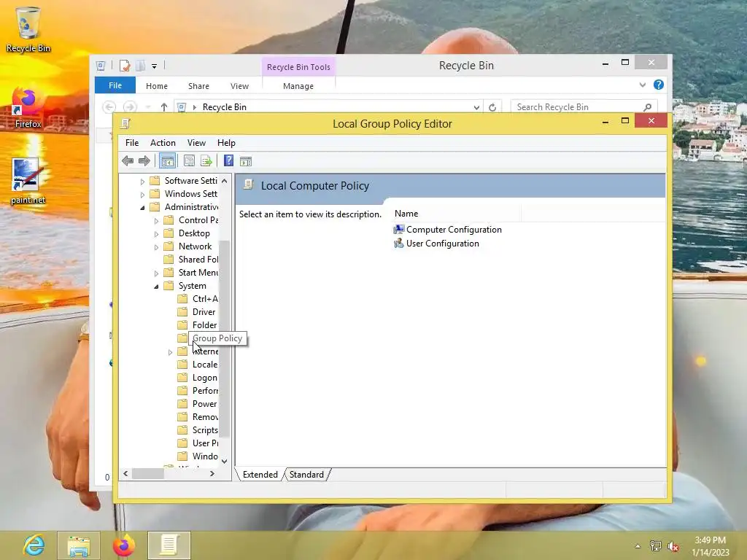
Task: Click the Properties toolbar icon
Action: coord(189,161)
